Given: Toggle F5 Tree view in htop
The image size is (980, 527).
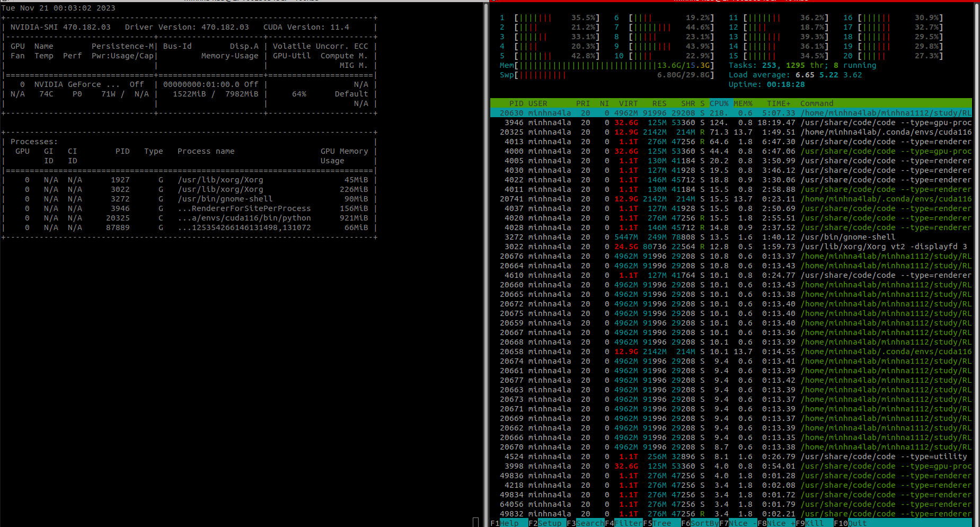Looking at the screenshot, I should [x=661, y=523].
